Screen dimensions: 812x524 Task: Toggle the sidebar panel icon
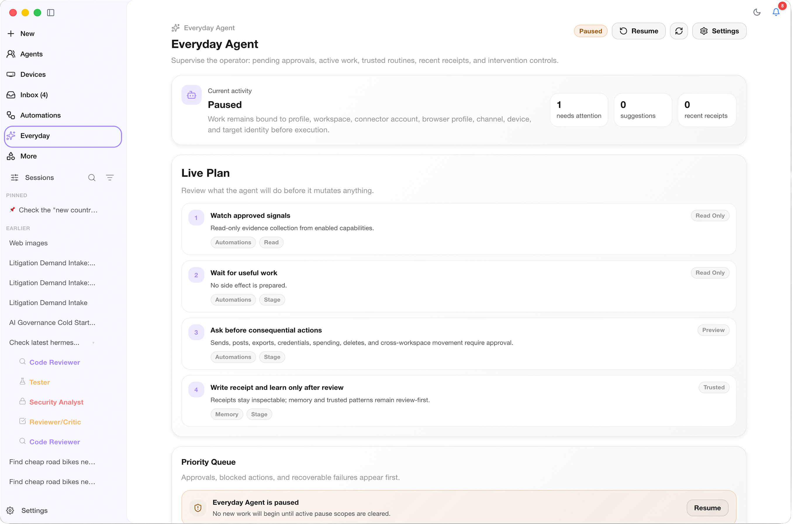tap(51, 13)
